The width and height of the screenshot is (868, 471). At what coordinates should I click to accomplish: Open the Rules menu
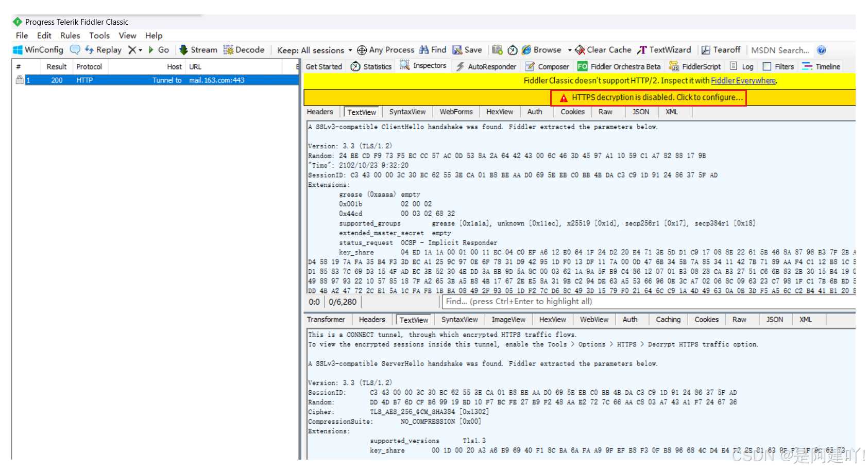click(70, 36)
